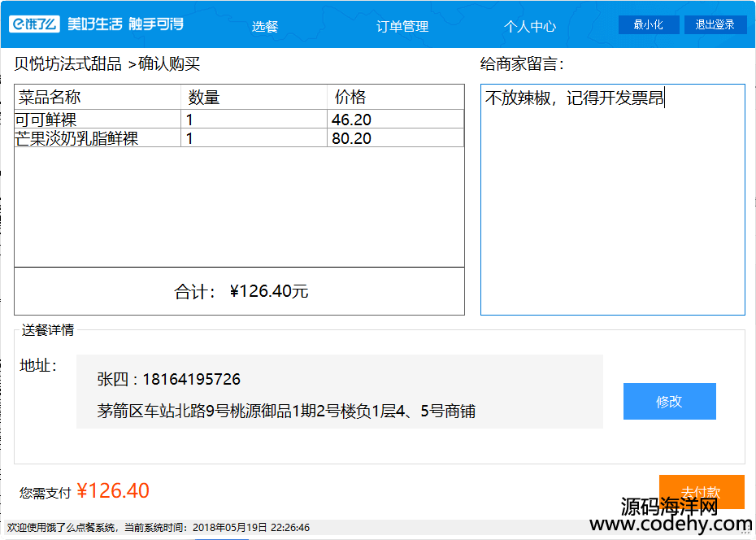
Task: Return to 贝悦坊法式甜品 via breadcrumb
Action: 67,64
